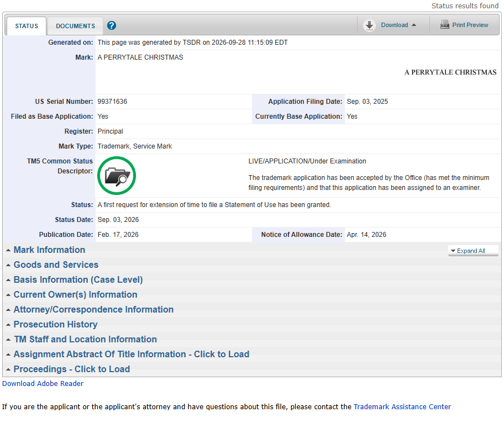The width and height of the screenshot is (504, 423).
Task: Load Assignment Abstract Of Title Information
Action: [132, 354]
